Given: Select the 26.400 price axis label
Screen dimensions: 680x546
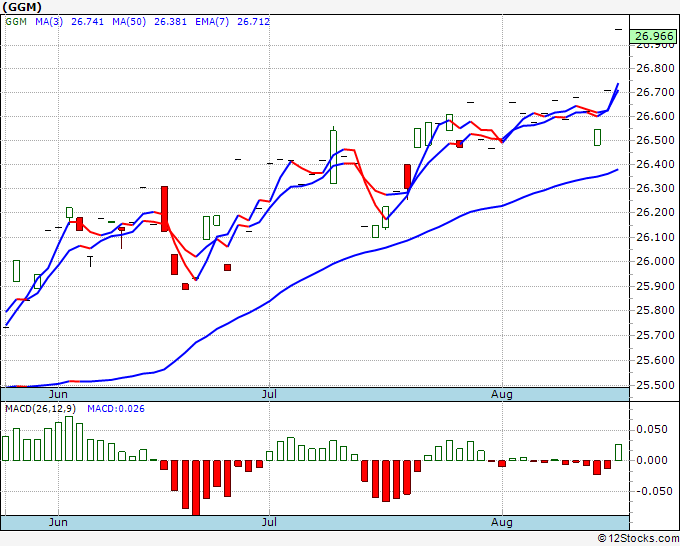Looking at the screenshot, I should tap(655, 164).
